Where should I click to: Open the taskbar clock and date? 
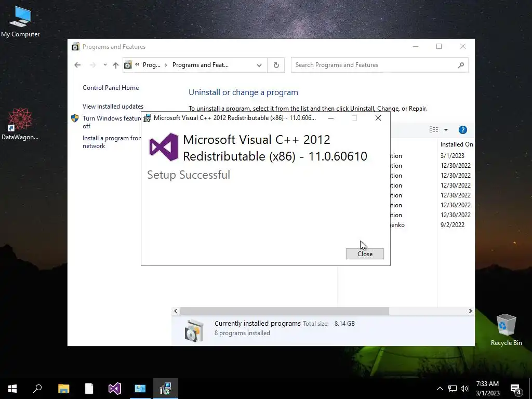[487, 389]
